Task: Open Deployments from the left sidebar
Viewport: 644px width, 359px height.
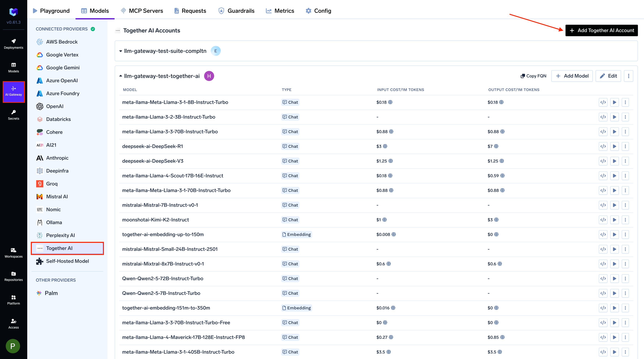Action: tap(13, 44)
